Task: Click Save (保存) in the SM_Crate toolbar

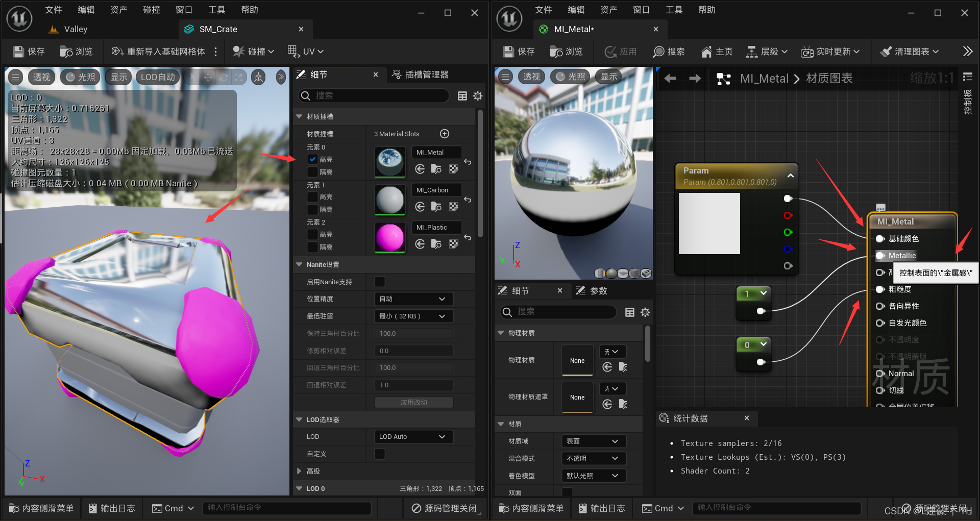Action: coord(29,52)
